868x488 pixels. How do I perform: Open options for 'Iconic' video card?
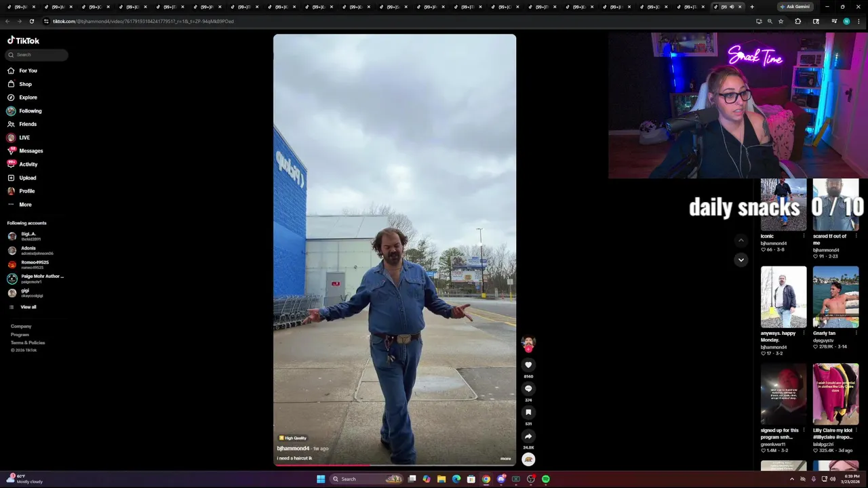click(804, 236)
